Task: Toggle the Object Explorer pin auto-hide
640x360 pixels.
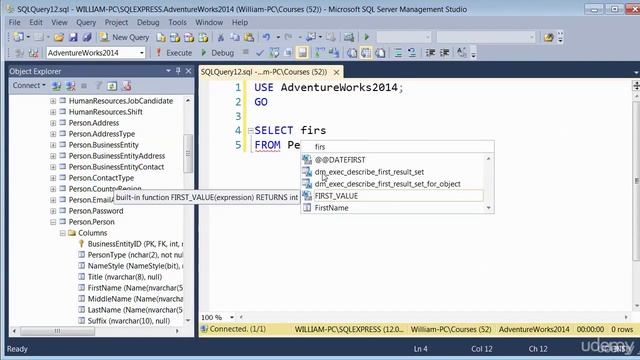Action: [178, 71]
